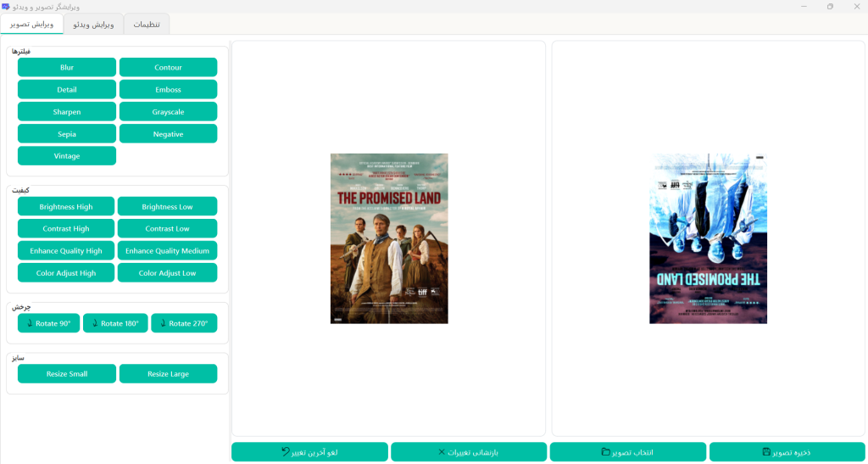
Task: Click the folder icon to select image
Action: tap(605, 452)
